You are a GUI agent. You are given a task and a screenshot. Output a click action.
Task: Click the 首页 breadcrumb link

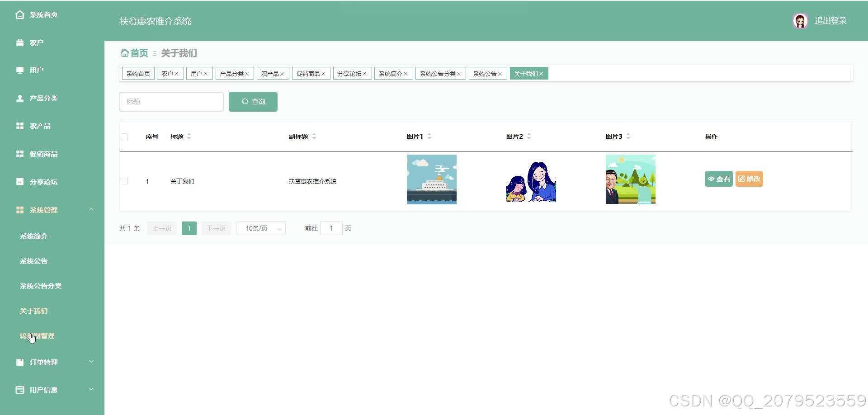click(139, 53)
